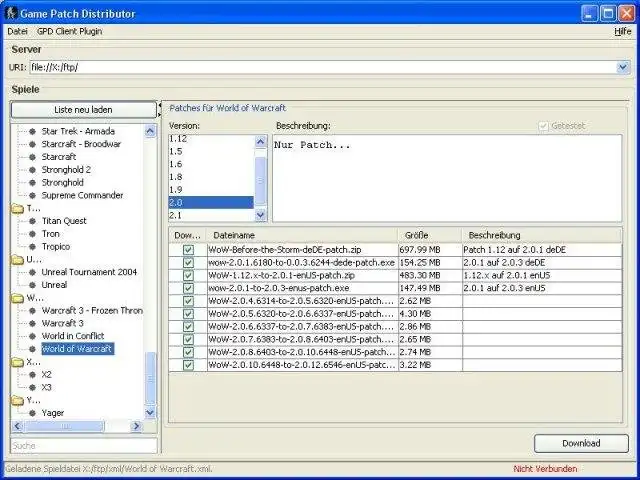
Task: Click the Suche search field
Action: 84,446
